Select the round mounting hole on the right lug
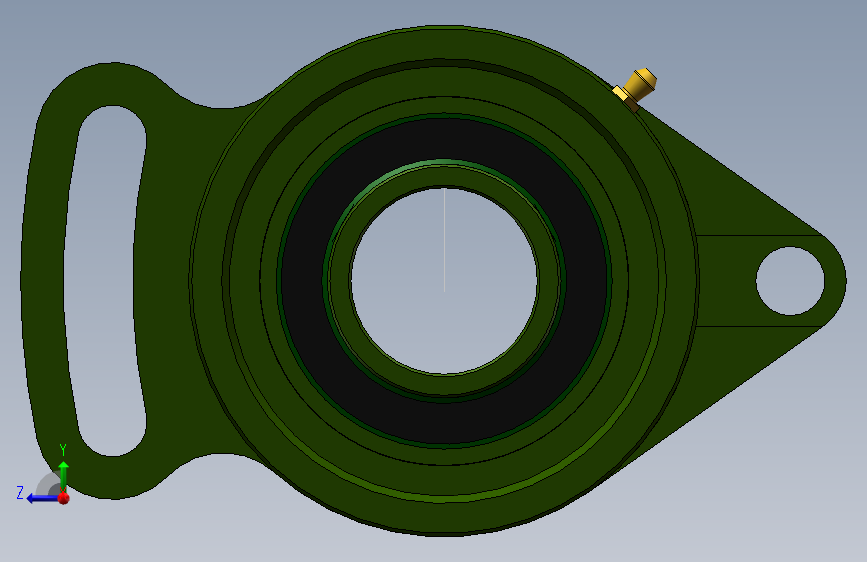The height and width of the screenshot is (562, 867). tap(790, 281)
